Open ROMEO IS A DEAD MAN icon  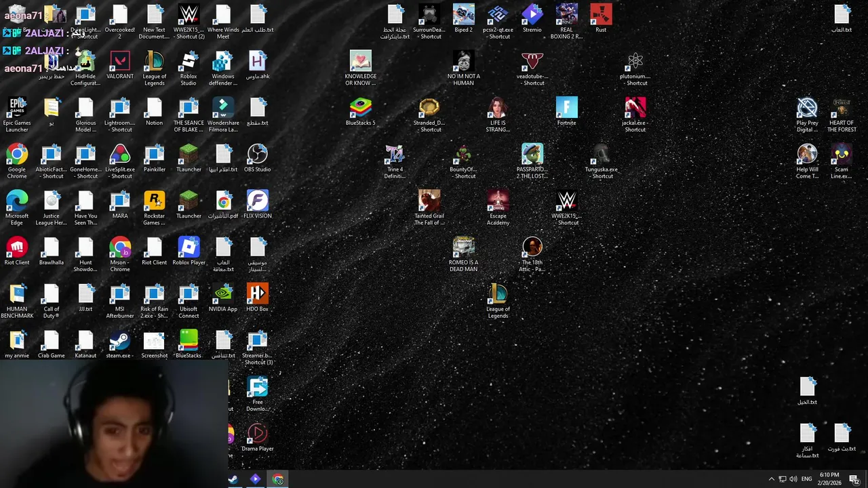click(463, 254)
